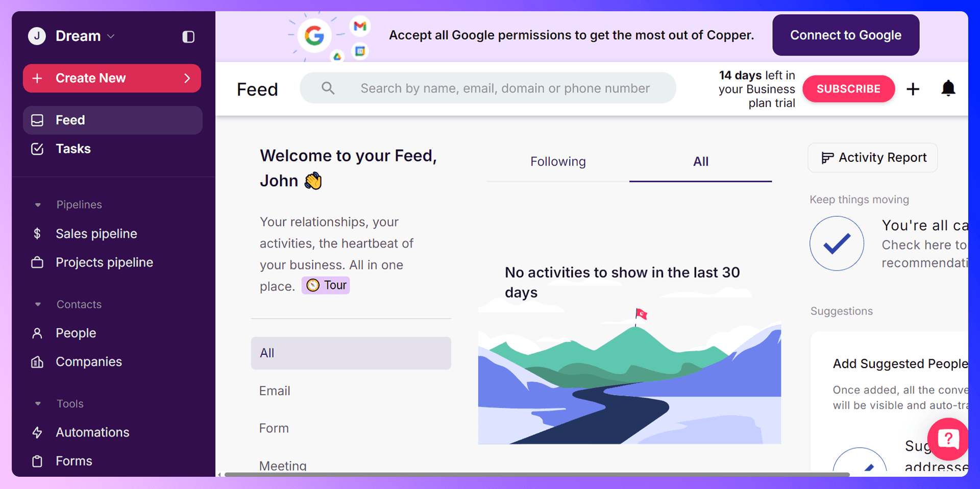This screenshot has width=980, height=489.
Task: Click the search magnifier icon
Action: (328, 88)
